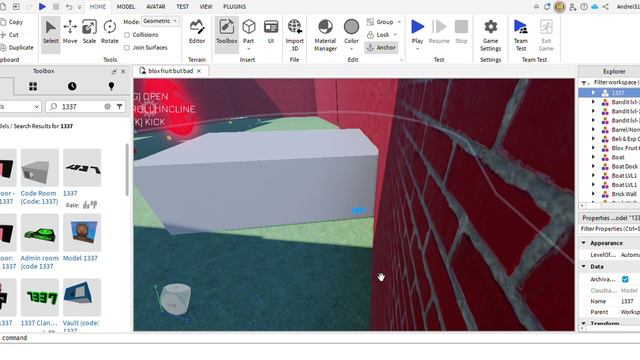
Task: Pick the Rotate tool
Action: (x=109, y=32)
